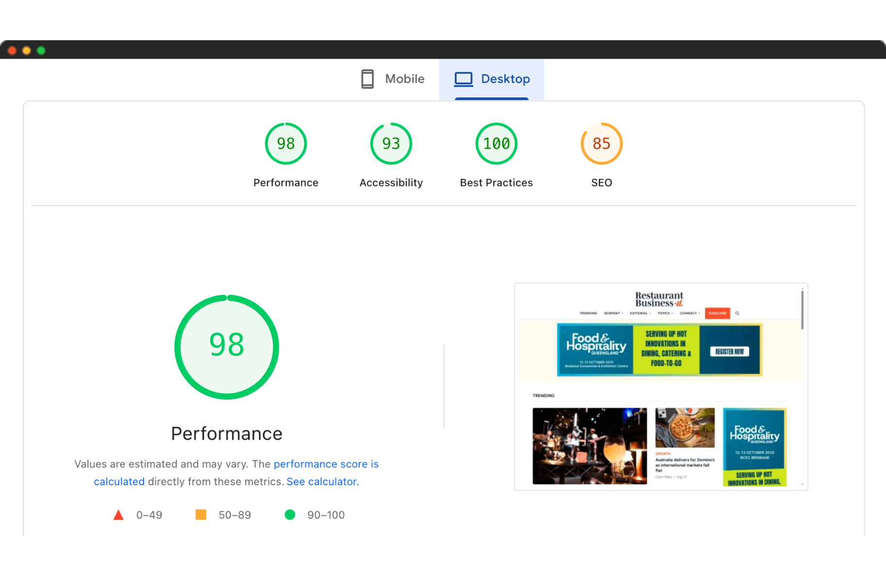Click the desktop laptop icon
This screenshot has width=886, height=588.
point(463,79)
